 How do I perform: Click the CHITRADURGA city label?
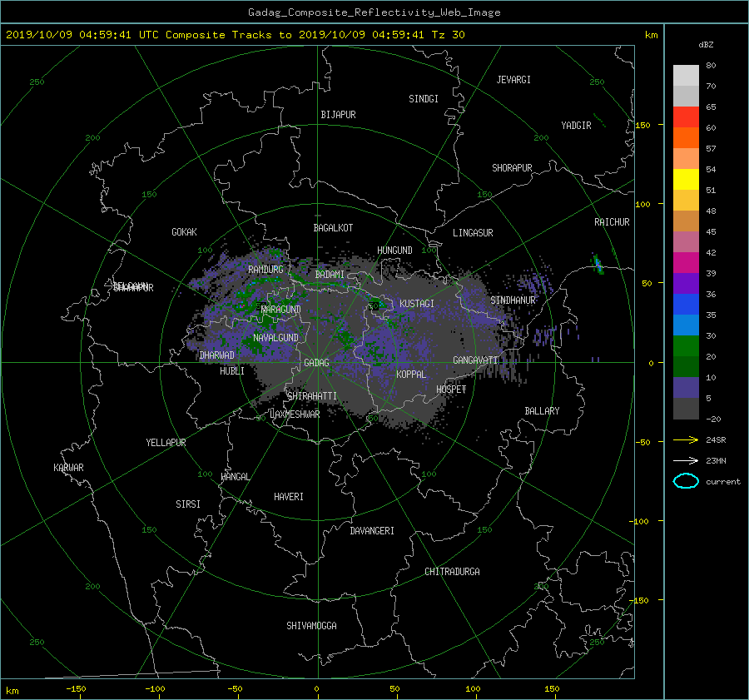452,572
